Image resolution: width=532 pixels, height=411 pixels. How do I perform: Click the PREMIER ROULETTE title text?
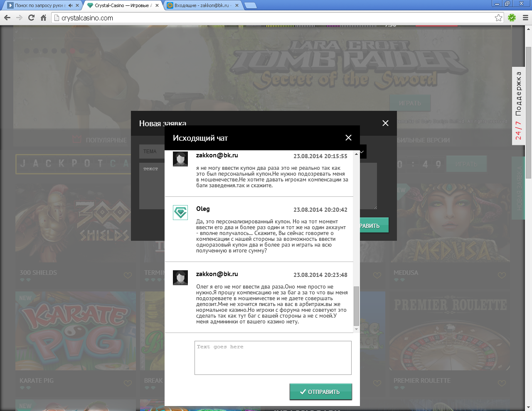coord(422,381)
